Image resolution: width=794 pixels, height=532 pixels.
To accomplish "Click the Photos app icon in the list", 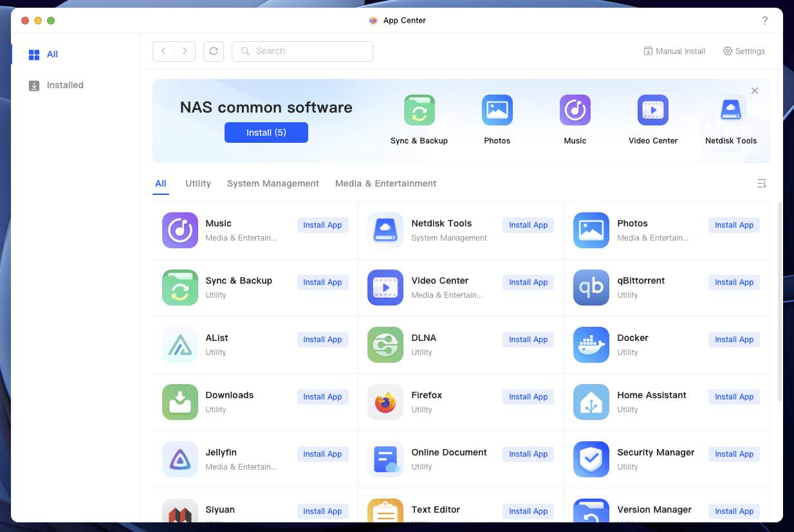I will [x=591, y=230].
